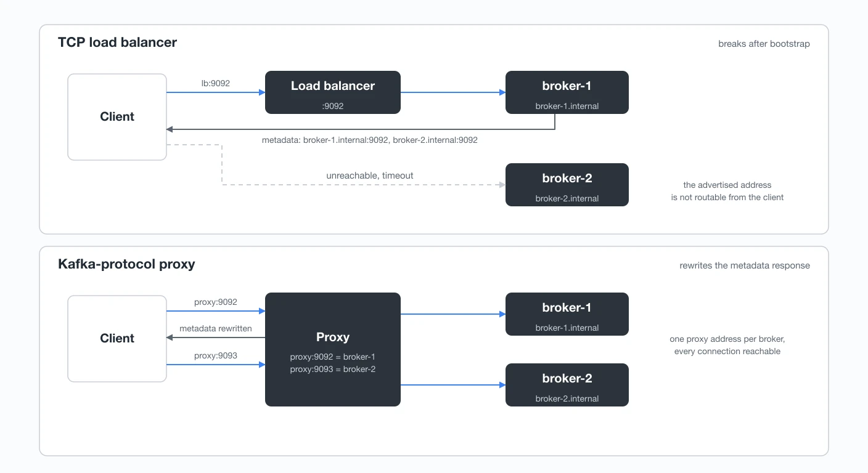Click the Load balancer node
868x473 pixels.
click(x=333, y=92)
